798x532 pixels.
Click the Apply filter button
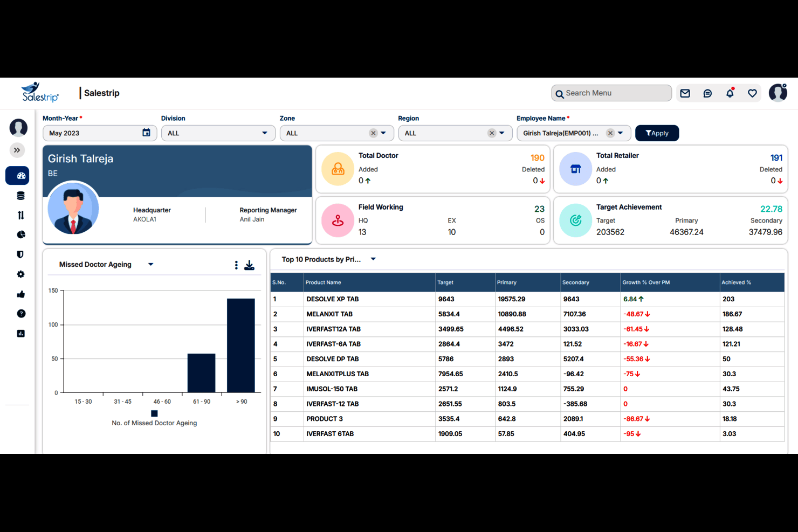(657, 133)
